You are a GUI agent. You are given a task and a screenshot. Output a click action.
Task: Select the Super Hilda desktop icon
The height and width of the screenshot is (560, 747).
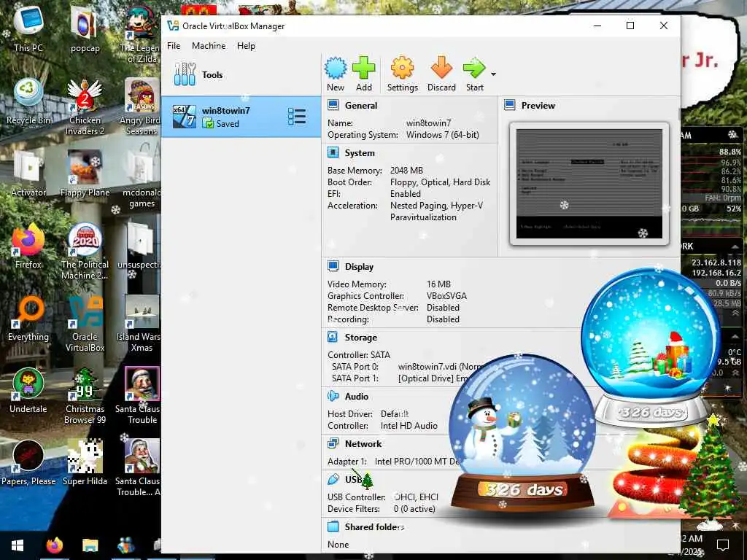click(85, 463)
